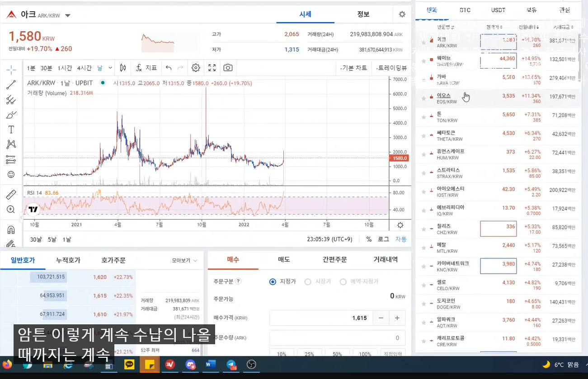The height and width of the screenshot is (379, 588).
Task: Toggle percent scale on the chart
Action: [369, 239]
